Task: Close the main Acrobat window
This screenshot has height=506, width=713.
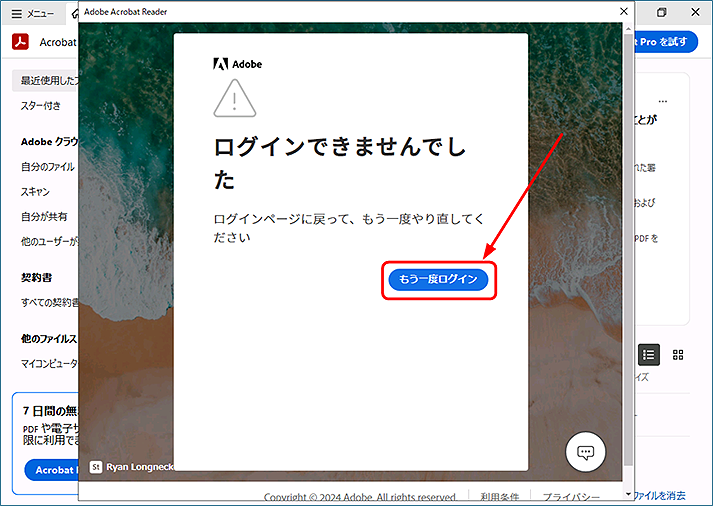Action: (x=695, y=12)
